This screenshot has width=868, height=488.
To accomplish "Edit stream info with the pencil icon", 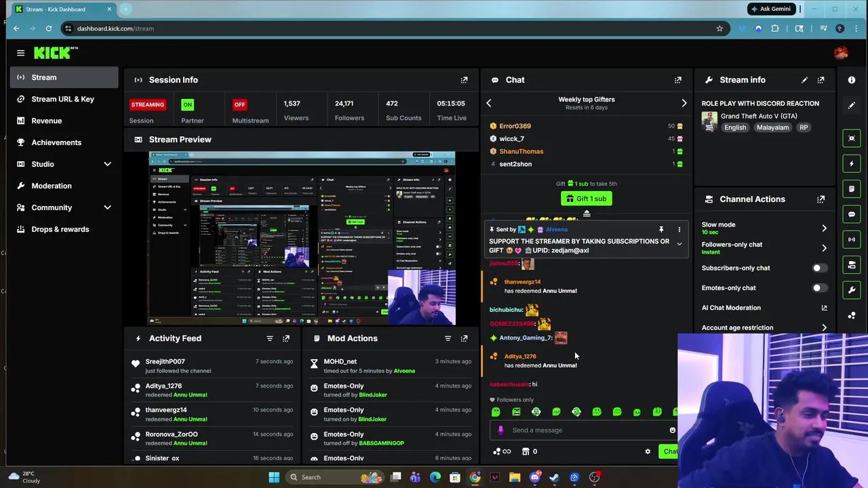I will click(x=804, y=80).
